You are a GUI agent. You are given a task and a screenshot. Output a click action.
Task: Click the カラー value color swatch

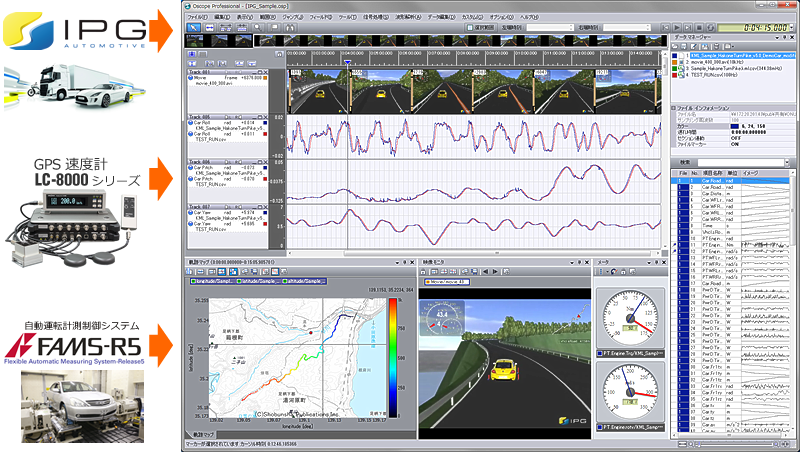click(x=735, y=126)
